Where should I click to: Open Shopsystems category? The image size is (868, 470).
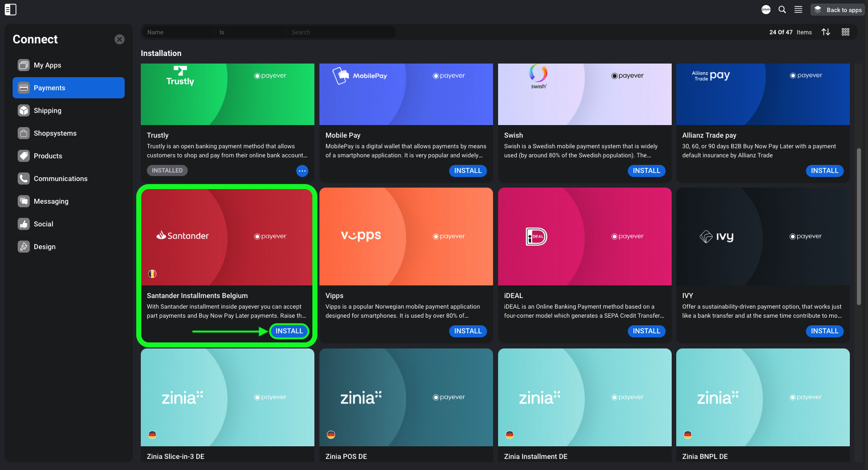tap(69, 133)
